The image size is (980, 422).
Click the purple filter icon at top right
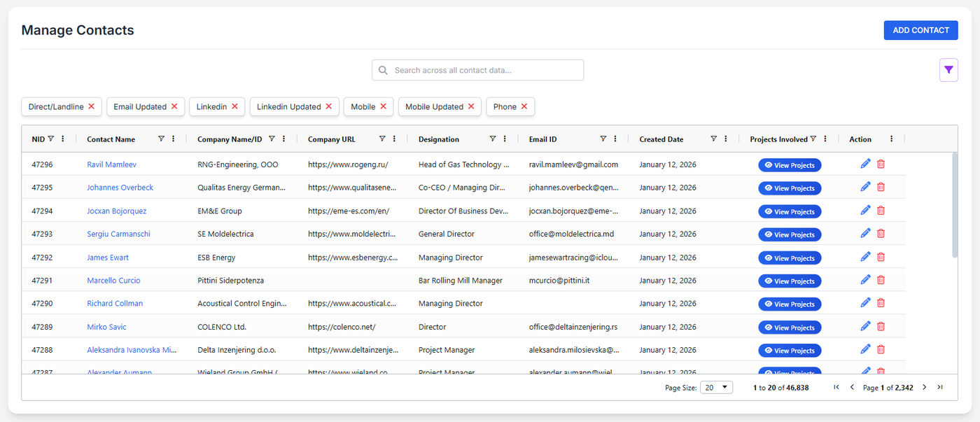948,70
